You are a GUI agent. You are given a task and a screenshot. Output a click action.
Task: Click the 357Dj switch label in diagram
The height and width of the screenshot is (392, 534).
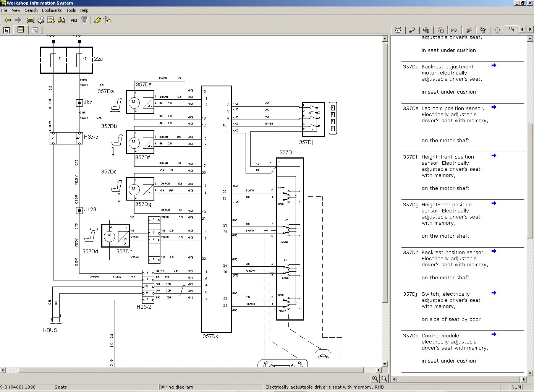(306, 142)
